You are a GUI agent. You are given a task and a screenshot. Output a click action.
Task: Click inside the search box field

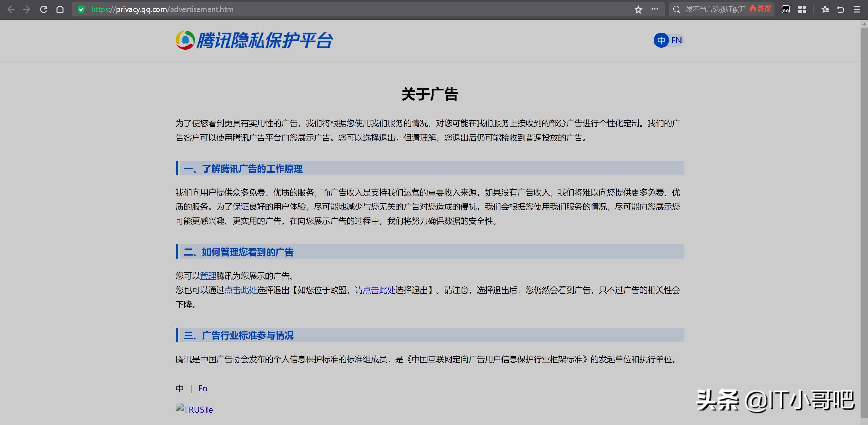(x=712, y=9)
